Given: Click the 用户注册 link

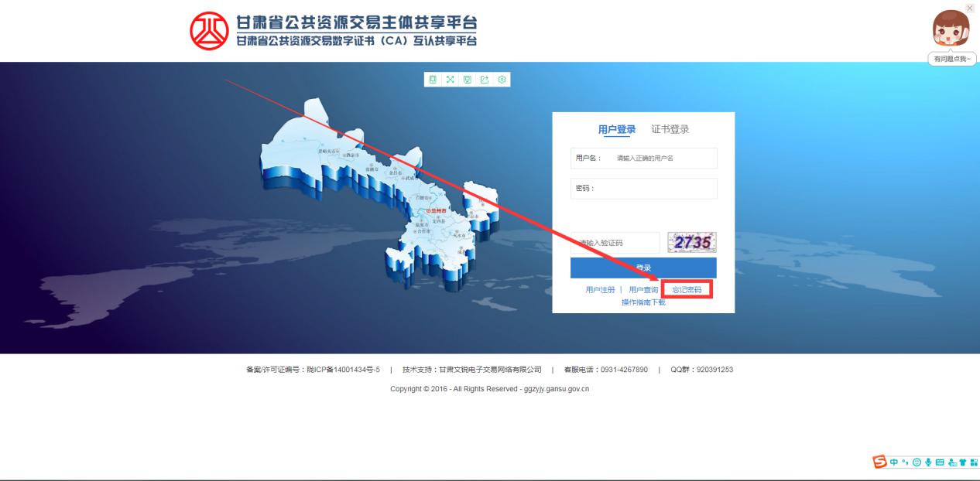Looking at the screenshot, I should pos(600,290).
